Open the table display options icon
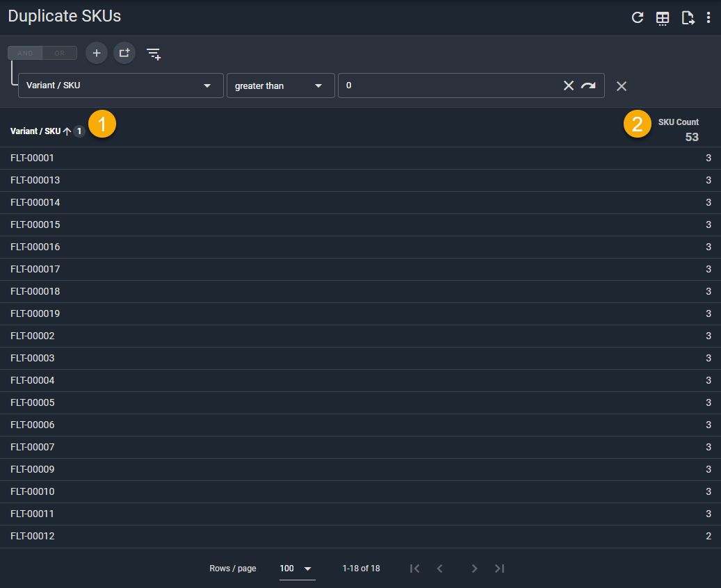Viewport: 721px width, 588px height. (x=662, y=17)
